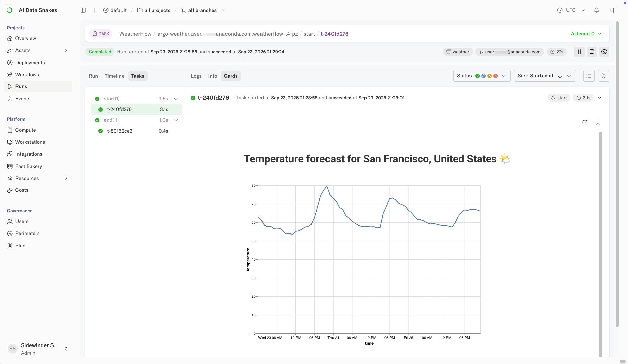The image size is (628, 364).
Task: Open Plan page
Action: pyautogui.click(x=38, y=246)
